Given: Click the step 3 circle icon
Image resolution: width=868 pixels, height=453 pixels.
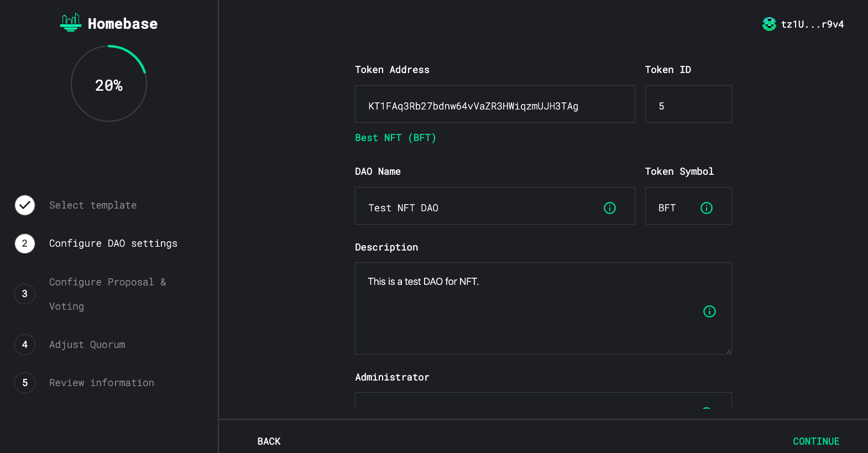Looking at the screenshot, I should [x=25, y=294].
